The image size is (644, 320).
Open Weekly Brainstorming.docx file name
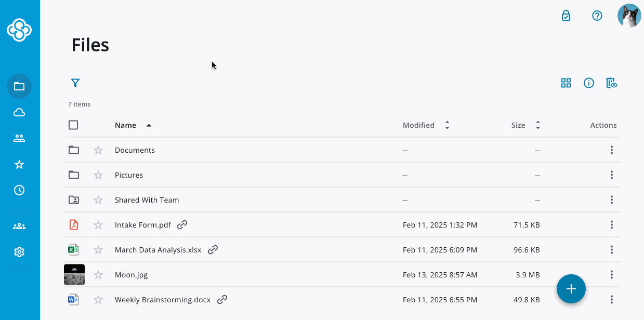pyautogui.click(x=163, y=300)
